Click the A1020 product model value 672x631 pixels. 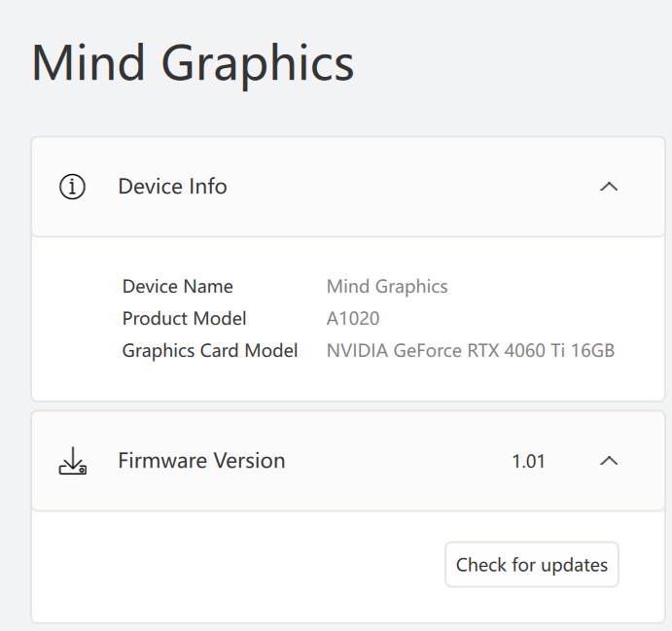click(x=353, y=319)
